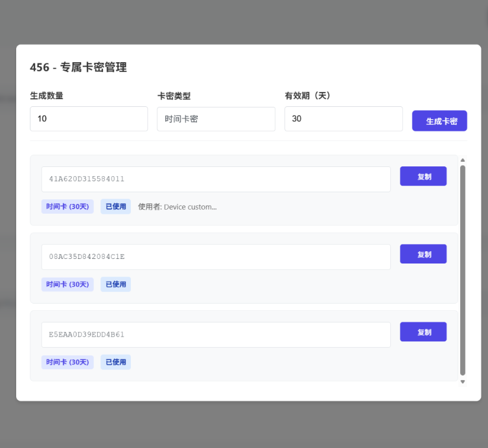Click the 使用者: Device custom... text

177,207
